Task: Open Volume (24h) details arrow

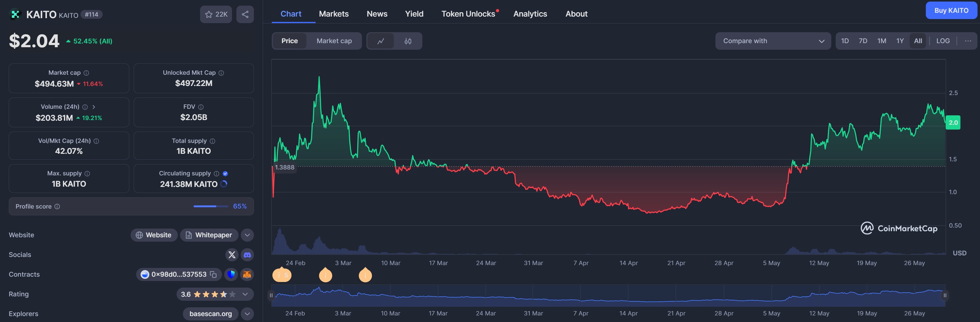Action: tap(94, 107)
